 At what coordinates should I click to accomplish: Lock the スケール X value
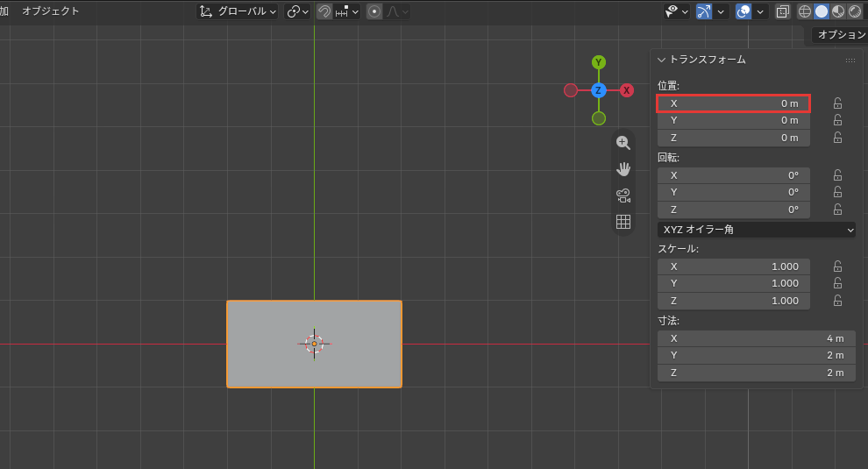(837, 266)
